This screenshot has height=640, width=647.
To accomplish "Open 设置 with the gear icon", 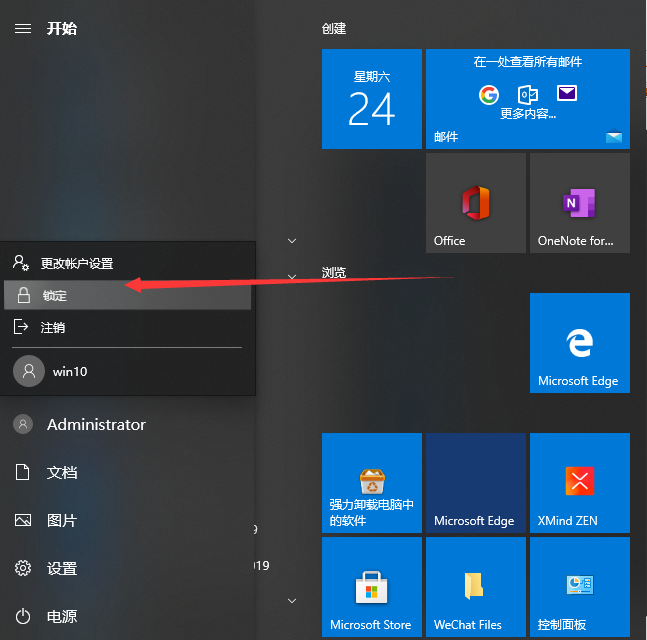I will (61, 569).
